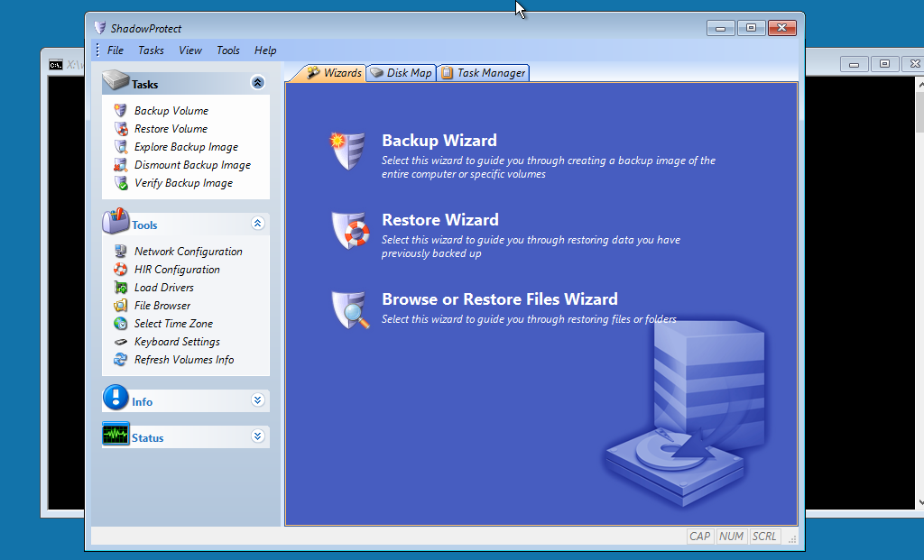Click the Explore Backup Image icon
The height and width of the screenshot is (560, 924).
pos(120,147)
